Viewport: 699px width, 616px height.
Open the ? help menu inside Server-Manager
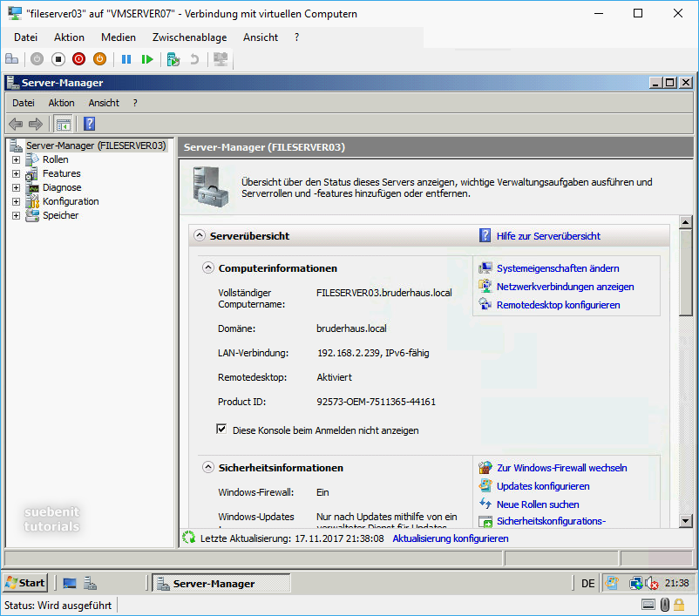[135, 103]
